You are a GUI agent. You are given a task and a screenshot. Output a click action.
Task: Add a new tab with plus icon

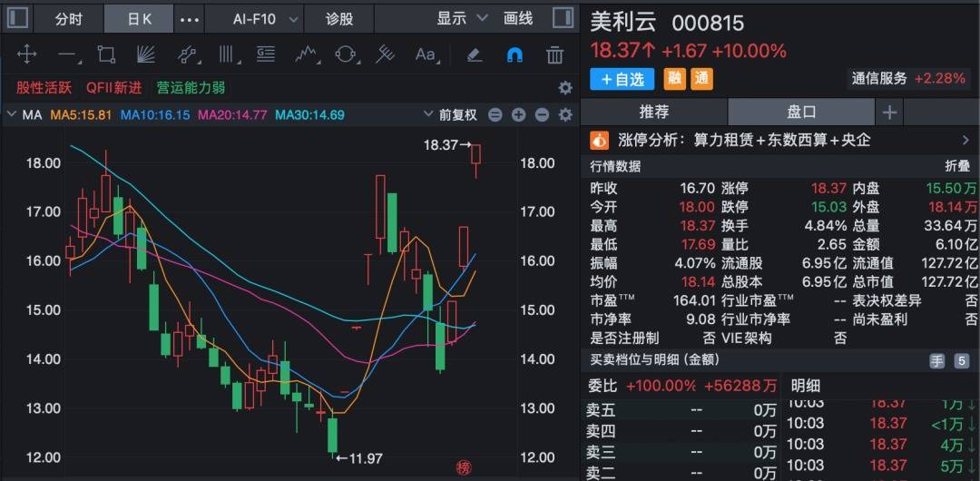coord(889,113)
